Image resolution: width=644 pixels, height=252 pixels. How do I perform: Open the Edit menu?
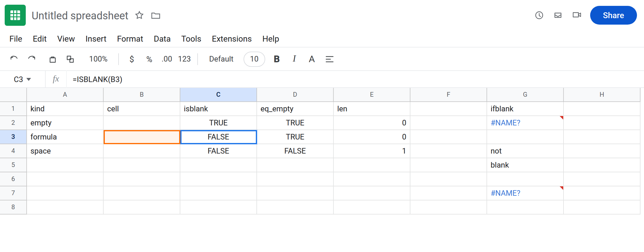coord(40,39)
